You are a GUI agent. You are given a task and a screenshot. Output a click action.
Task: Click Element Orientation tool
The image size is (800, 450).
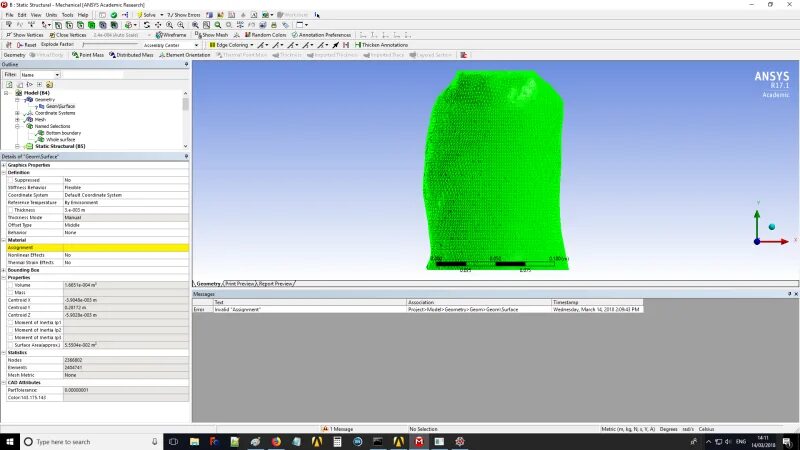tap(184, 55)
